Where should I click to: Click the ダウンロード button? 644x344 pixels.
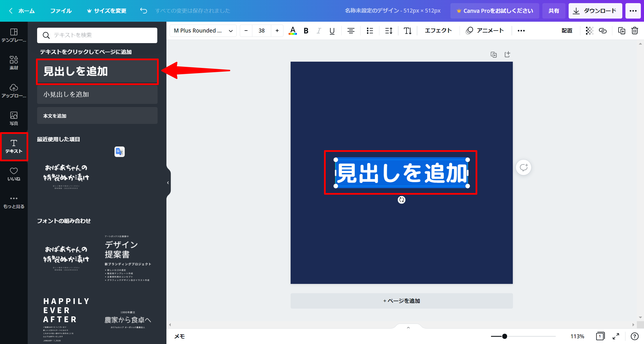[595, 11]
